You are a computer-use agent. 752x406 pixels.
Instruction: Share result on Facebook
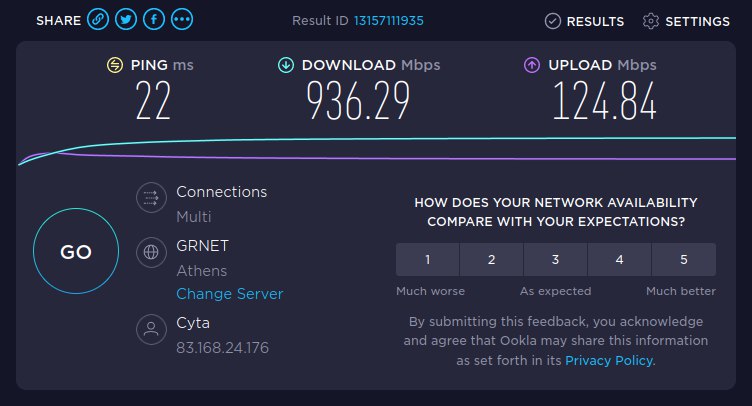(x=155, y=19)
